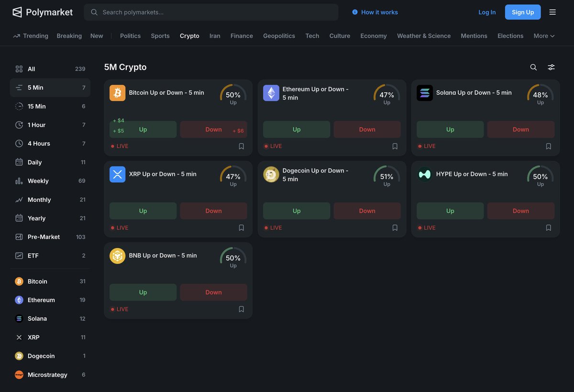Open the HYPE Up or Down market title
574x392 pixels.
pyautogui.click(x=472, y=174)
